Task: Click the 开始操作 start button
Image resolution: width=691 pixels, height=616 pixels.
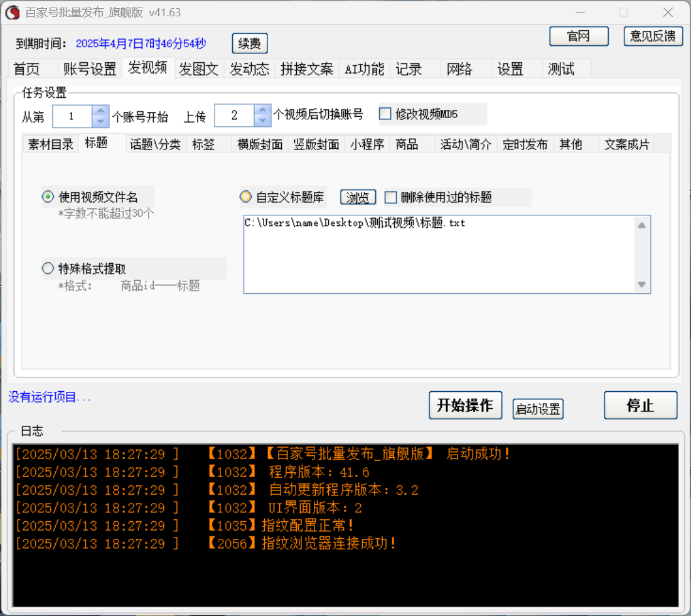Action: pyautogui.click(x=465, y=405)
